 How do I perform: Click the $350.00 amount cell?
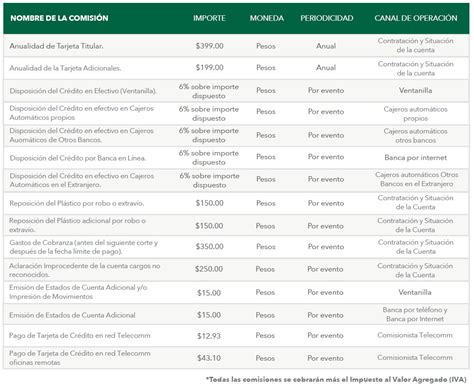pos(209,247)
